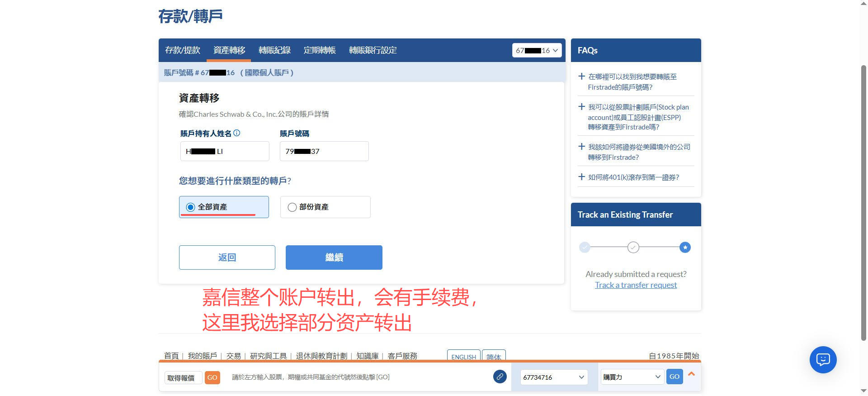Viewport: 868px width, 396px height.
Task: Click the middle checkmark step in tracker
Action: tap(633, 248)
